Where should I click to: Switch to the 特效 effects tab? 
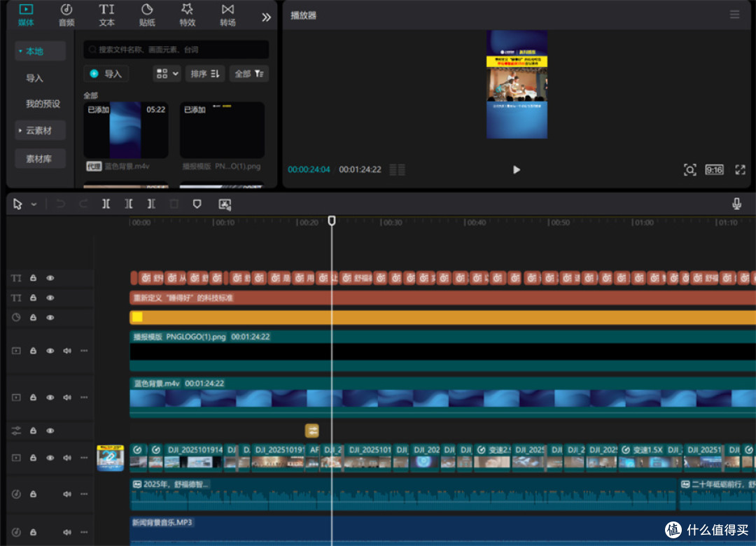pos(187,15)
